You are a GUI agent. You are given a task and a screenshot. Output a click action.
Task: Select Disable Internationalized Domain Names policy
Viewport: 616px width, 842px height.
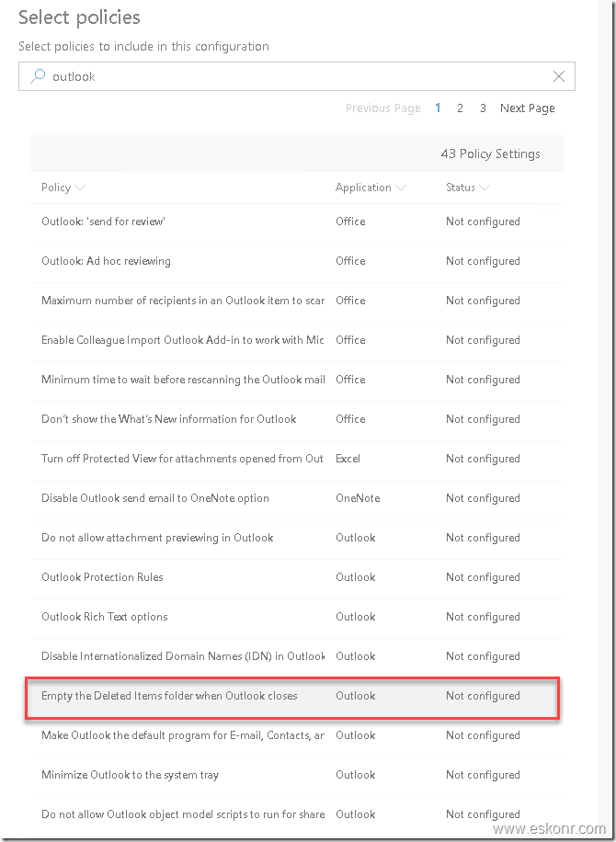[x=296, y=656]
